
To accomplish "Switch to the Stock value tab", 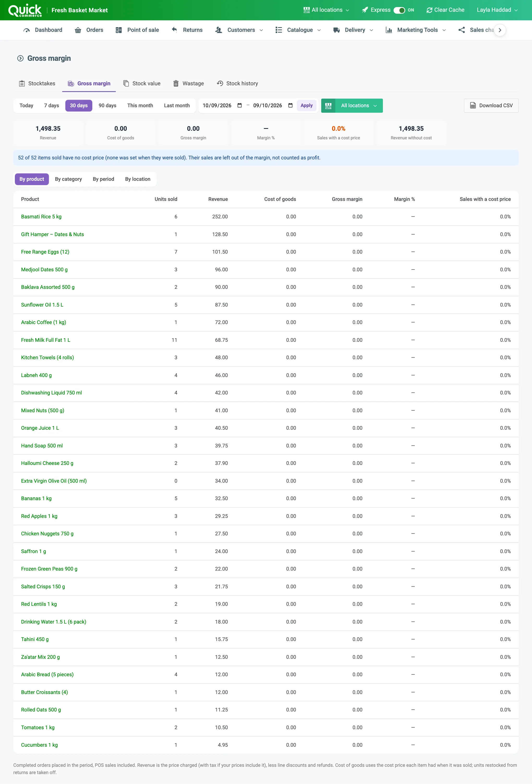I will (x=142, y=83).
